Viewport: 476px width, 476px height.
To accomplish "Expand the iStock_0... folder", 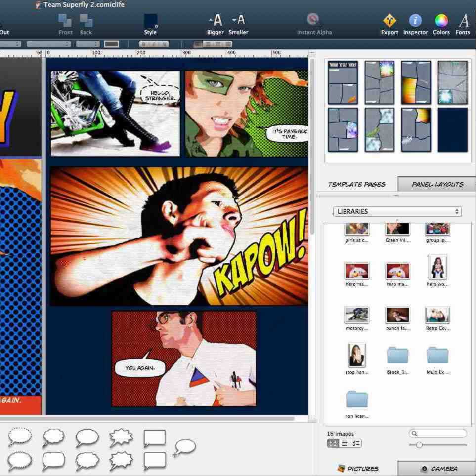I will pyautogui.click(x=397, y=356).
